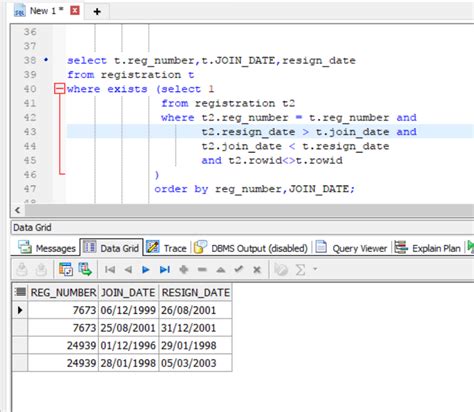Go to the next record
Viewport: 474px width, 412px height.
(x=146, y=269)
